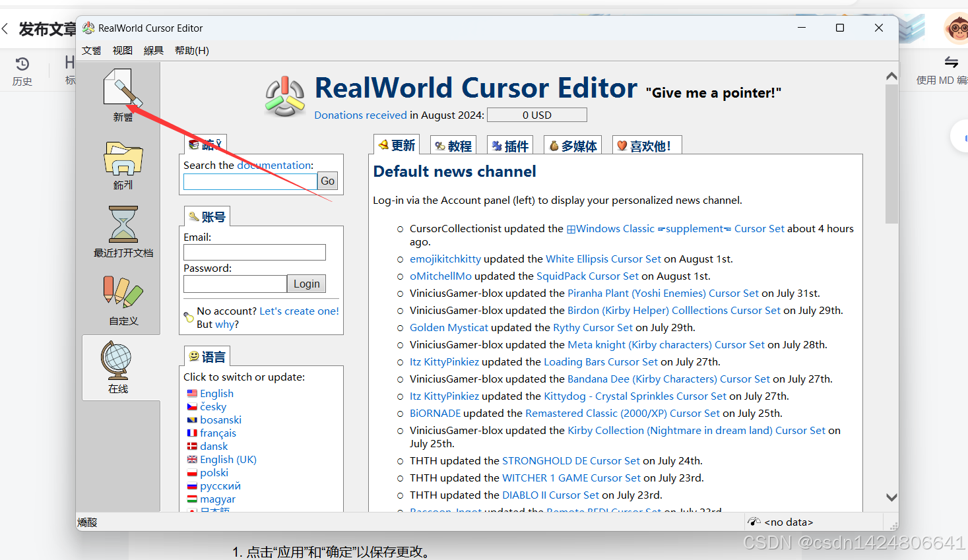Click the Login button
The width and height of the screenshot is (968, 560).
[x=306, y=284]
